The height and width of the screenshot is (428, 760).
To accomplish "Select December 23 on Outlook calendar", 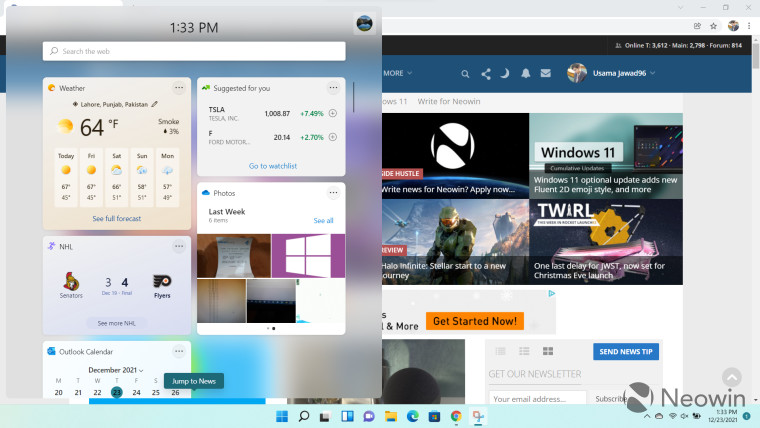I will click(117, 392).
